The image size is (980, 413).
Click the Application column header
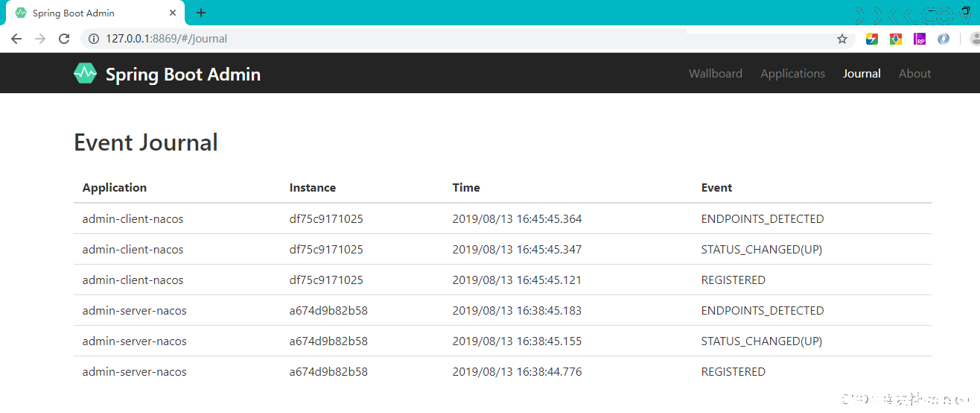tap(115, 188)
